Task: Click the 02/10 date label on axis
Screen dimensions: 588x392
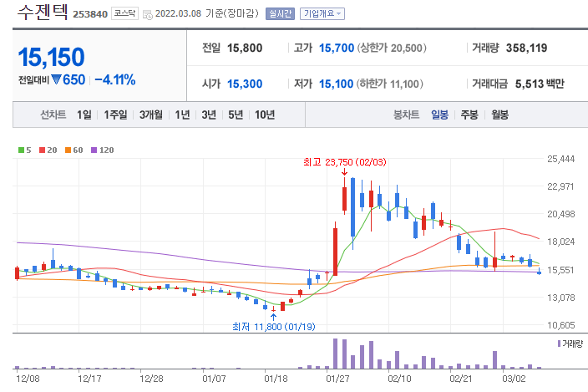Action: [x=399, y=379]
